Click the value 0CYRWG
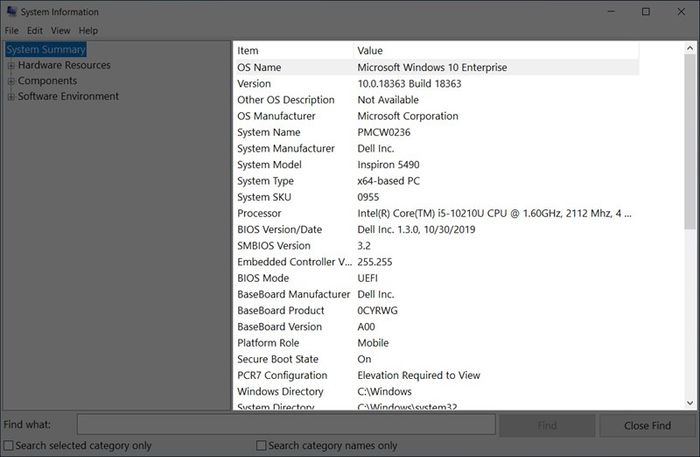This screenshot has width=700, height=457. [377, 311]
